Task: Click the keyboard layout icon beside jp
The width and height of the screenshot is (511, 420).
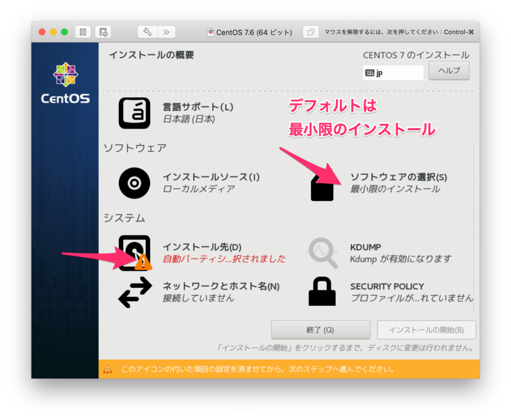Action: pos(370,73)
